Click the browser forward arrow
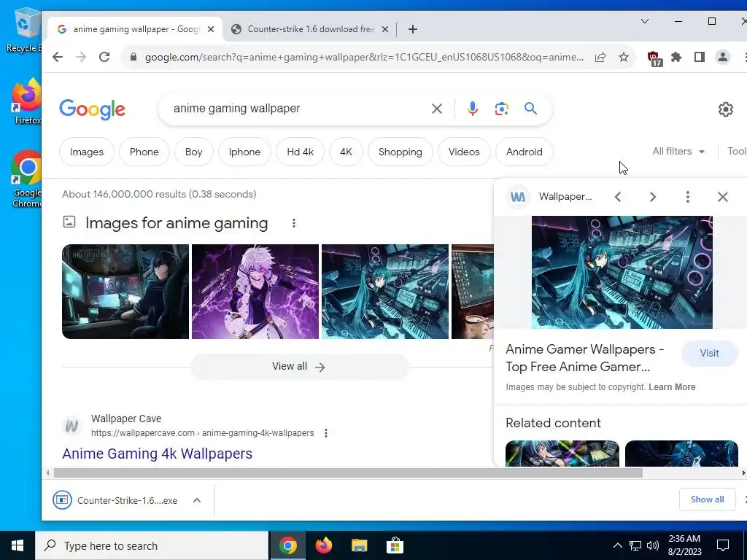This screenshot has height=560, width=747. click(x=81, y=57)
